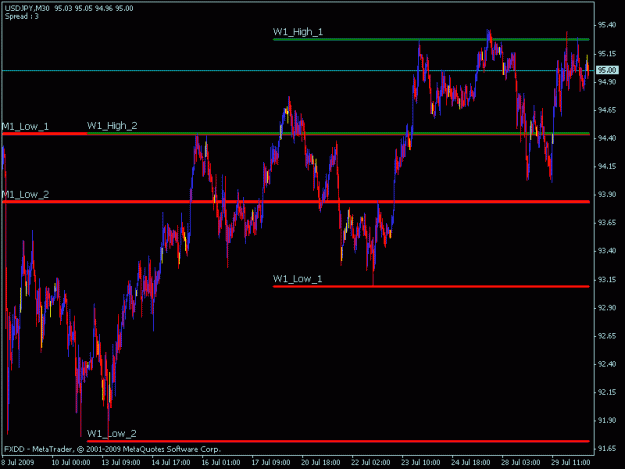Click the 16 Jul 01:00 time label

pos(221,462)
